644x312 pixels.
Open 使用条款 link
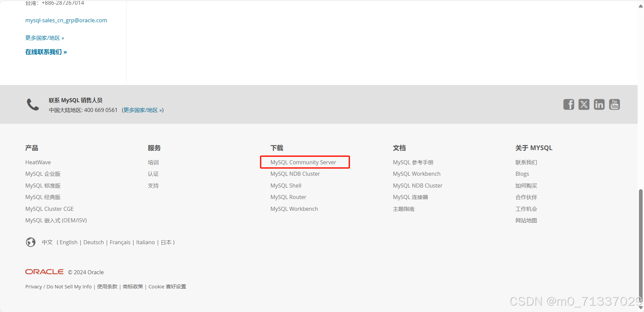tap(107, 286)
